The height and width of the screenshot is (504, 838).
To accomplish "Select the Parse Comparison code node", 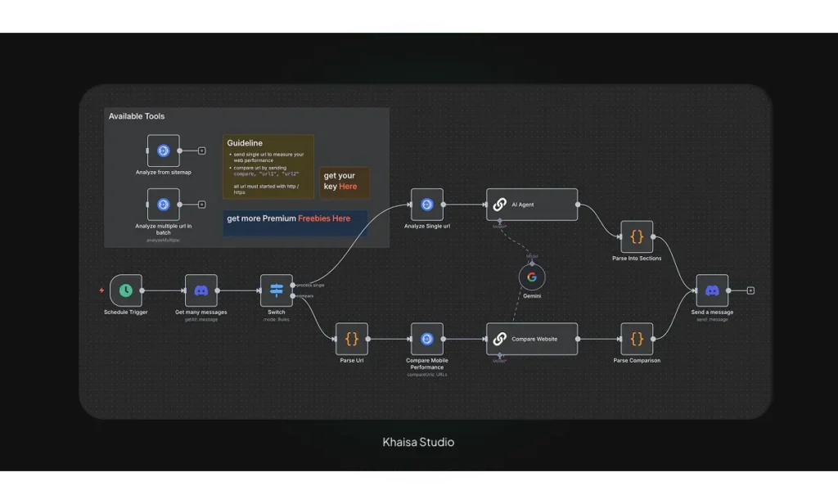I will pyautogui.click(x=637, y=339).
